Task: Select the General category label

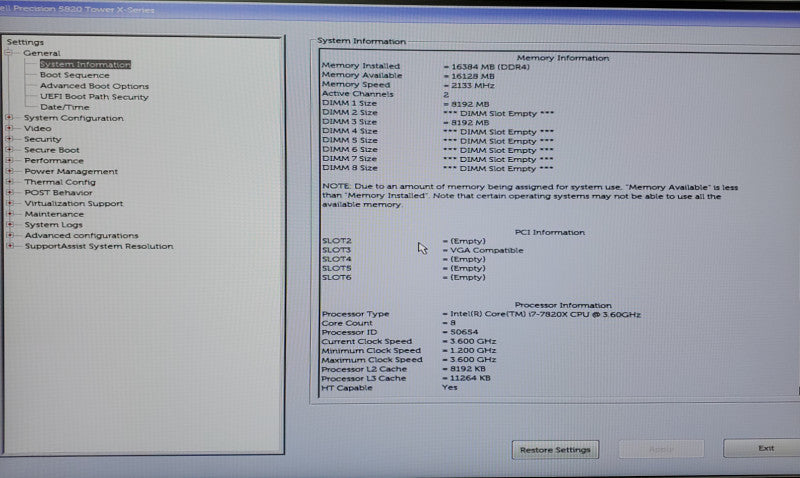Action: [x=41, y=53]
